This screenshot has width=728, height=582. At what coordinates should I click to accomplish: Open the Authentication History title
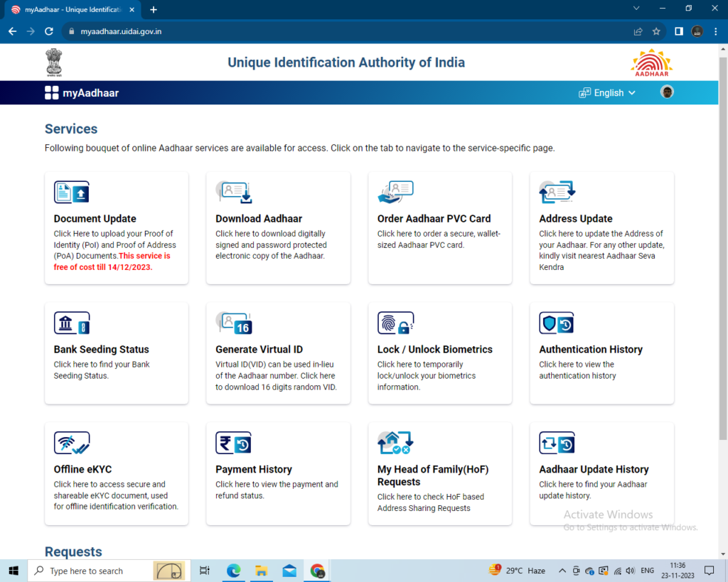591,350
